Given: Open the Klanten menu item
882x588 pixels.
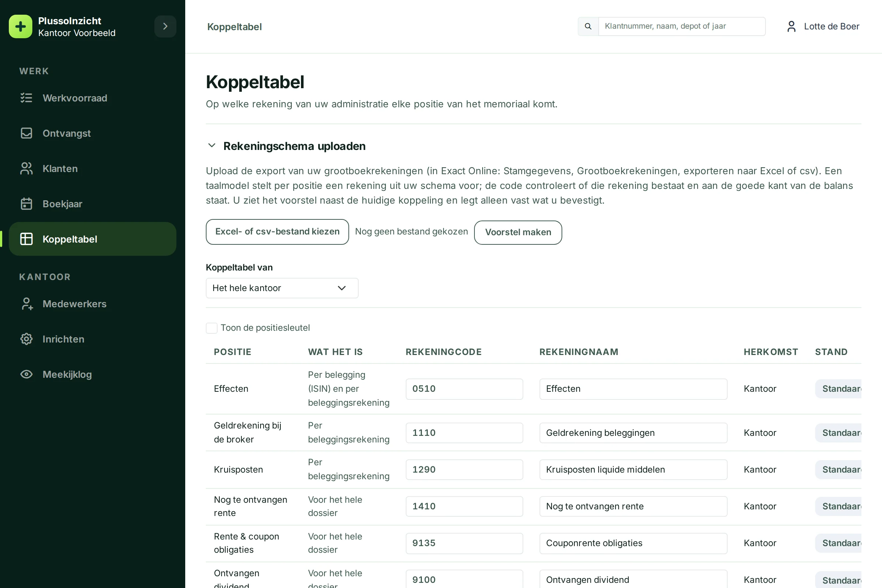Looking at the screenshot, I should (93, 168).
